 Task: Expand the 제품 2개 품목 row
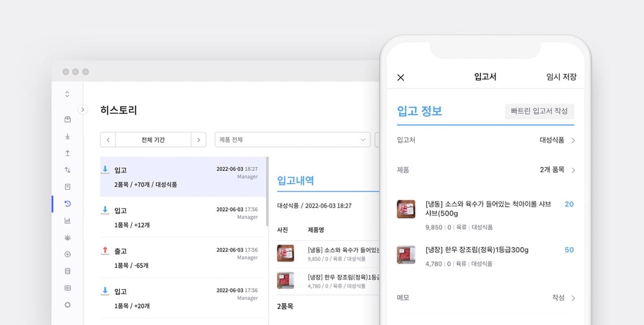coord(574,170)
